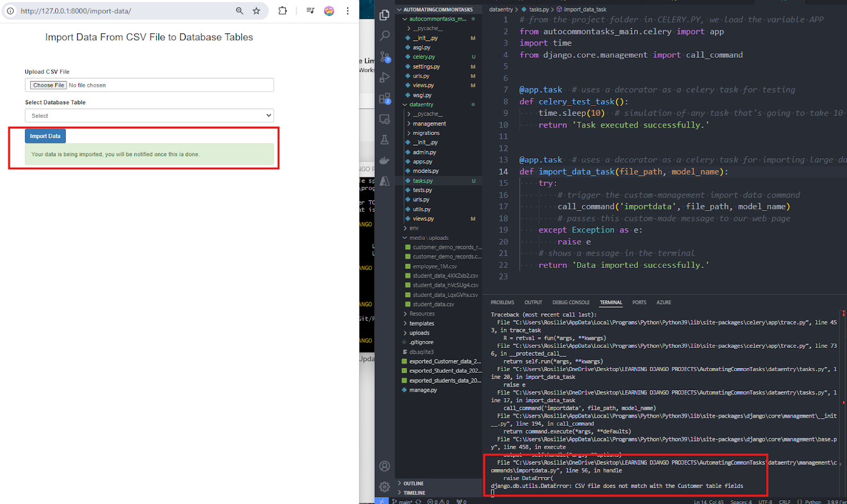Expand the env folder
Image resolution: width=847 pixels, height=504 pixels.
coord(413,228)
